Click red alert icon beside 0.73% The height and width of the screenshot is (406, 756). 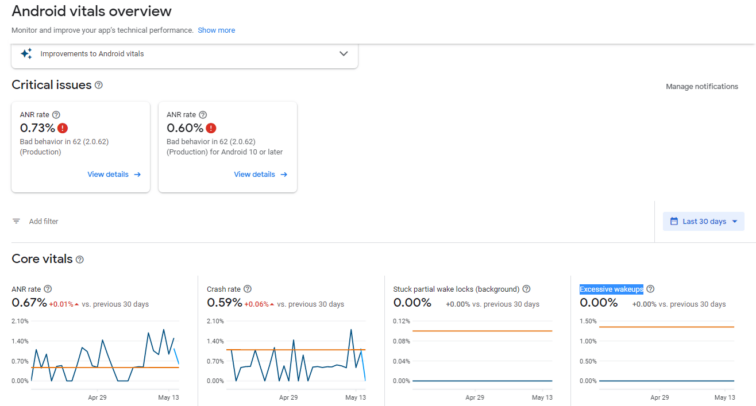click(x=63, y=128)
